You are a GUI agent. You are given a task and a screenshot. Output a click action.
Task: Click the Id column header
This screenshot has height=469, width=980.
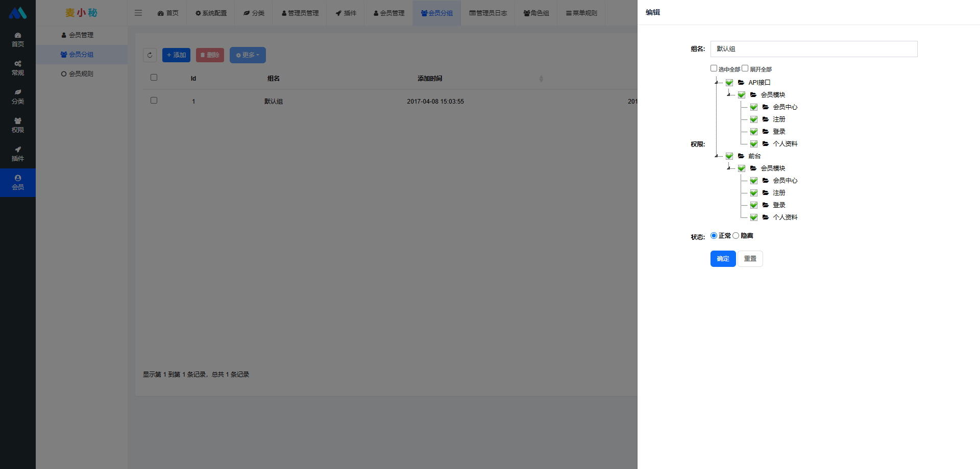tap(193, 79)
